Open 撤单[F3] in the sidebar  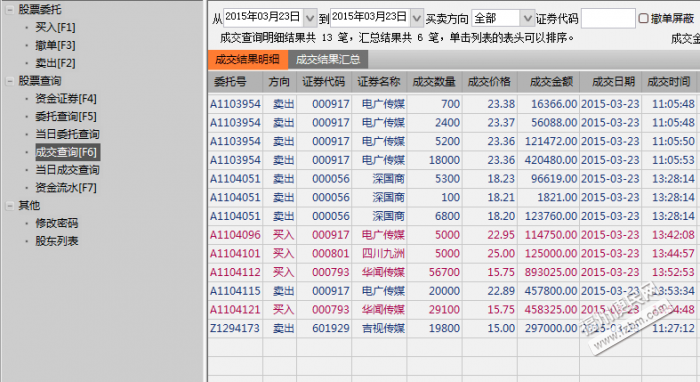coord(55,46)
